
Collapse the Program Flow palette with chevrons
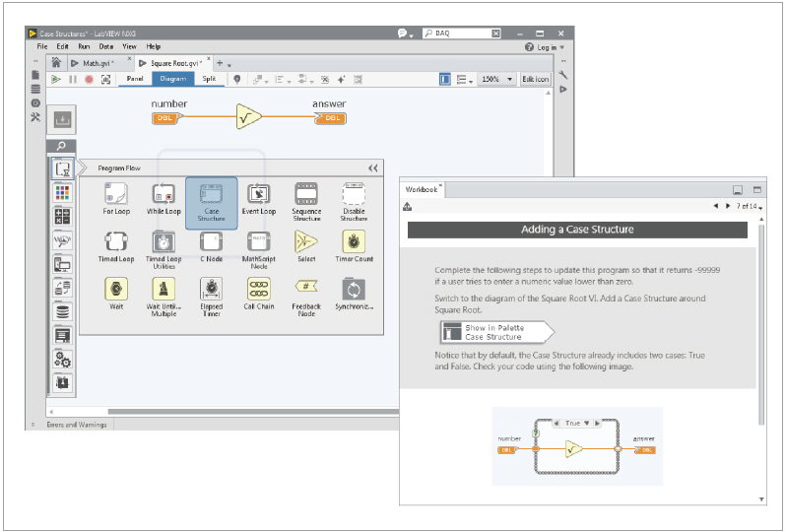373,168
